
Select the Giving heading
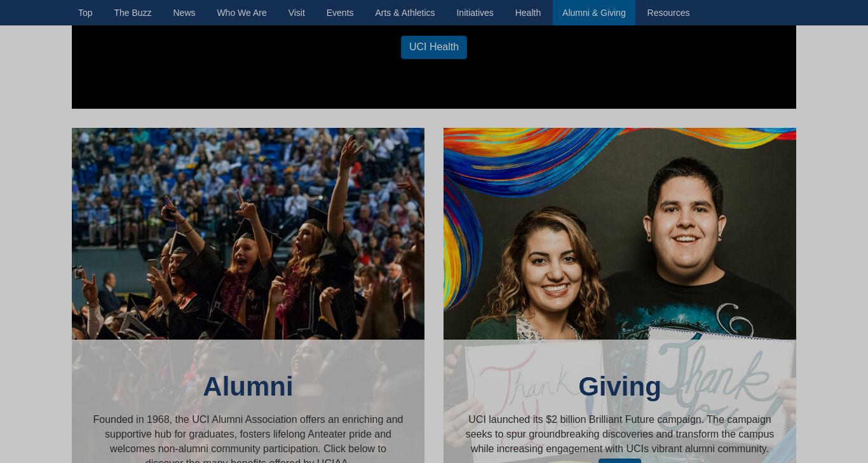(x=620, y=387)
